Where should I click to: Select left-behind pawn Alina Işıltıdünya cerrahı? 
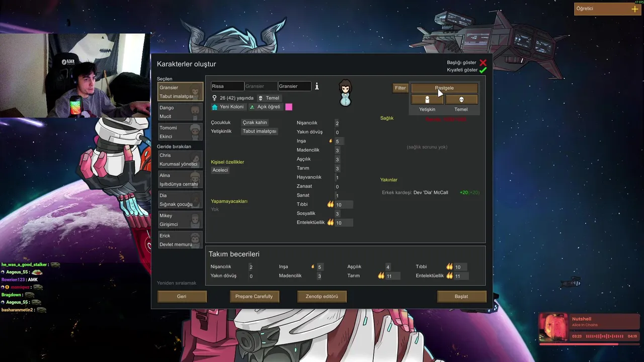click(181, 179)
